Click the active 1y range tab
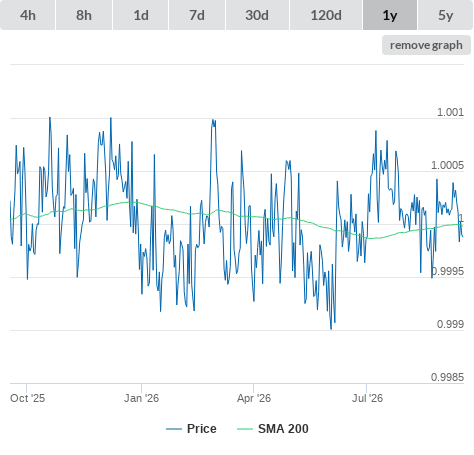Viewport: 474px width, 455px height. [x=390, y=15]
